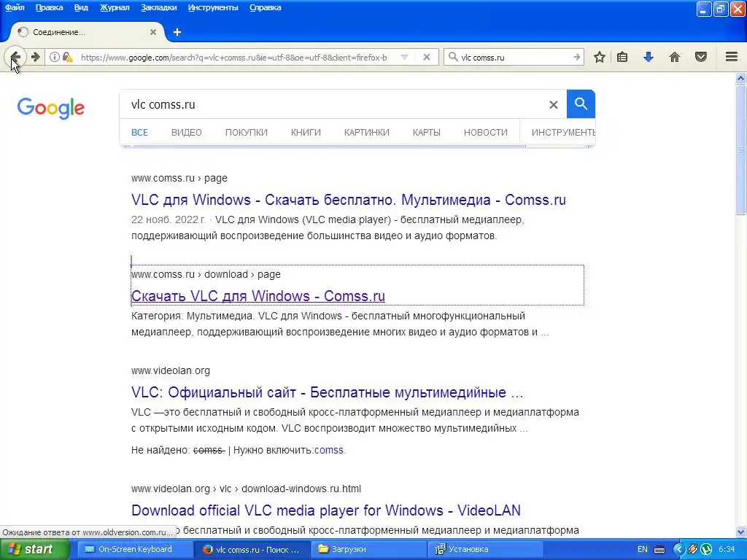Switch to the КАРТИНКИ results tab

[367, 133]
